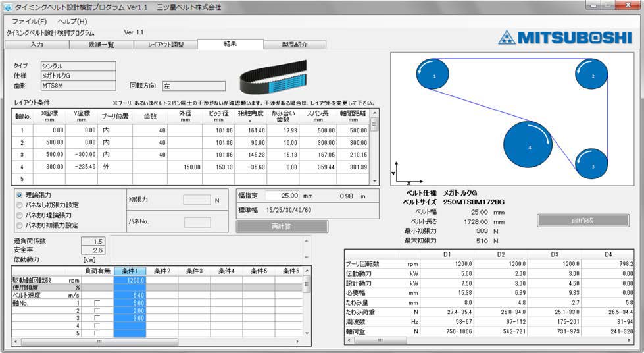This screenshot has height=353, width=644.
Task: Click up arrow of the message box scrollbar
Action: (307, 240)
